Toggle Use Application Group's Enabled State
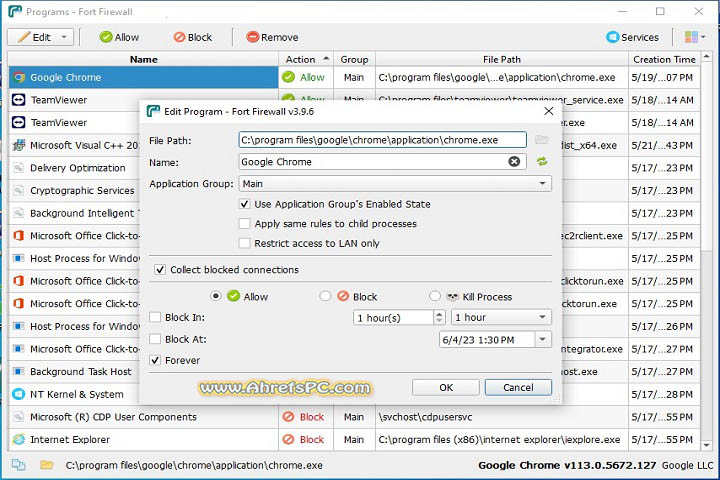The image size is (720, 480). 244,204
